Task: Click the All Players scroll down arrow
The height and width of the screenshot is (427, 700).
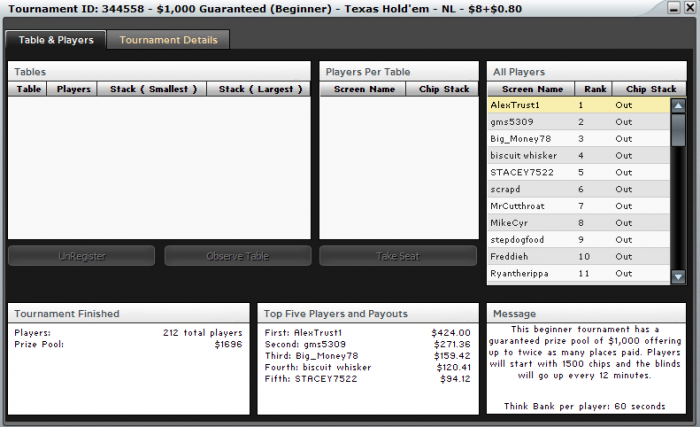Action: click(678, 277)
